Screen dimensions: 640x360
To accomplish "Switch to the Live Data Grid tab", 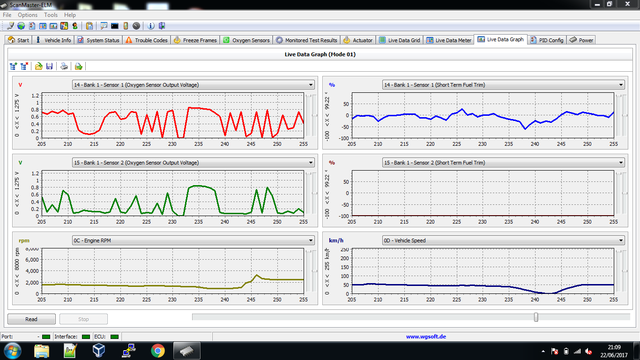I will [x=400, y=40].
